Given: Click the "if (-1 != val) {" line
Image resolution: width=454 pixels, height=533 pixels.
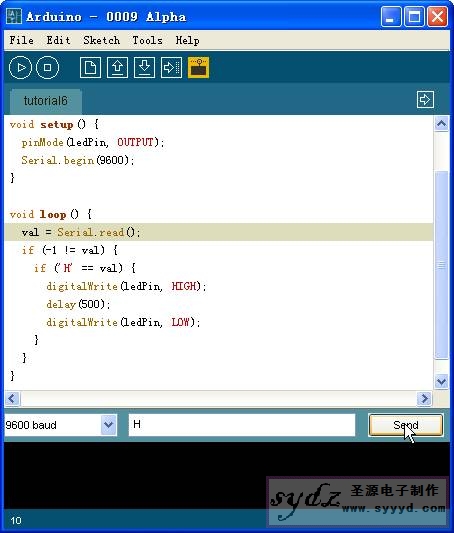Looking at the screenshot, I should [x=70, y=250].
